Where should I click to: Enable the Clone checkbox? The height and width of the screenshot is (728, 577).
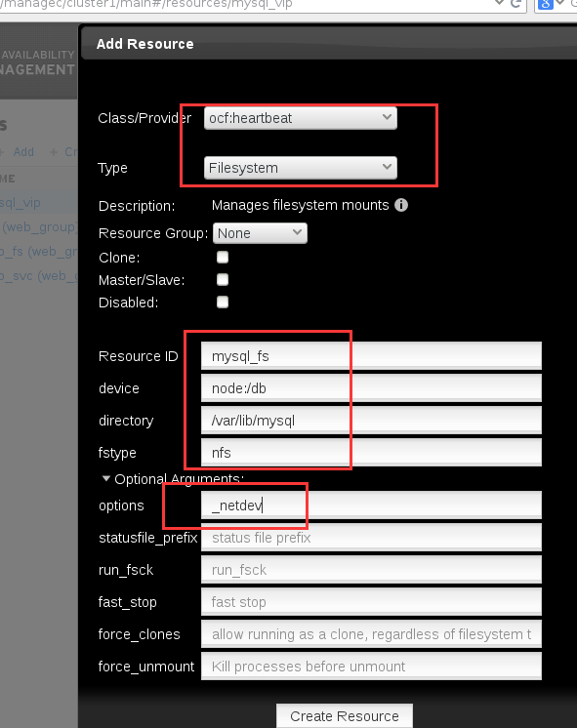[223, 258]
